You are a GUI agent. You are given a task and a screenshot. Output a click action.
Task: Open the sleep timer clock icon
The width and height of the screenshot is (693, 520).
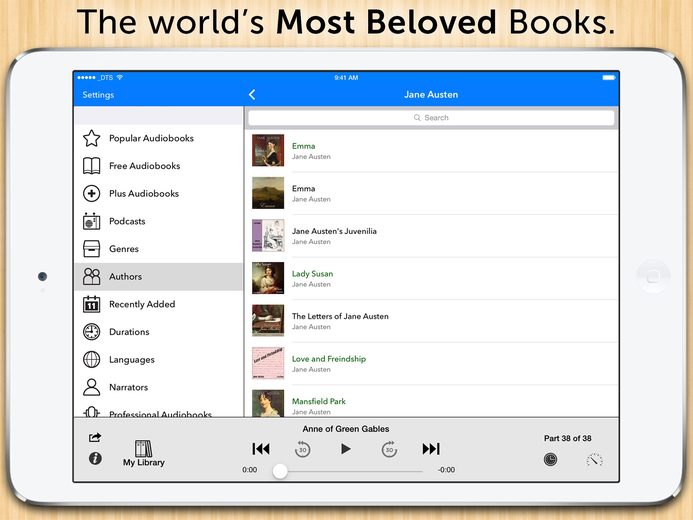coord(550,459)
